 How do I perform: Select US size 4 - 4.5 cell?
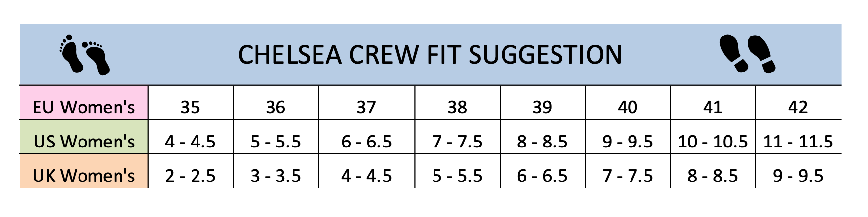[190, 142]
